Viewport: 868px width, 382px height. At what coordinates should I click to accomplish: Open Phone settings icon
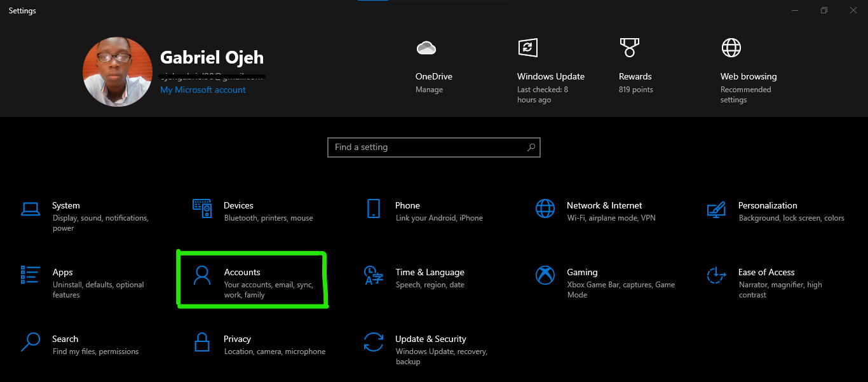pyautogui.click(x=374, y=208)
